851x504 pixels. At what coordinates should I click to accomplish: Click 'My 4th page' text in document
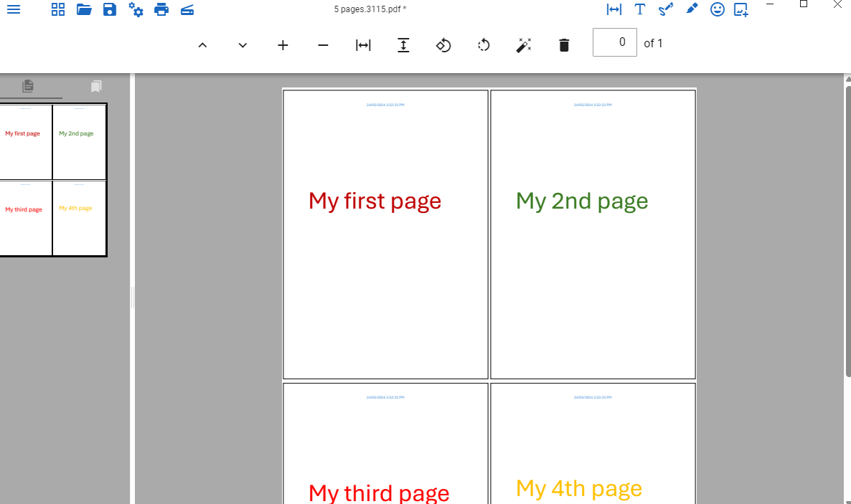(579, 489)
